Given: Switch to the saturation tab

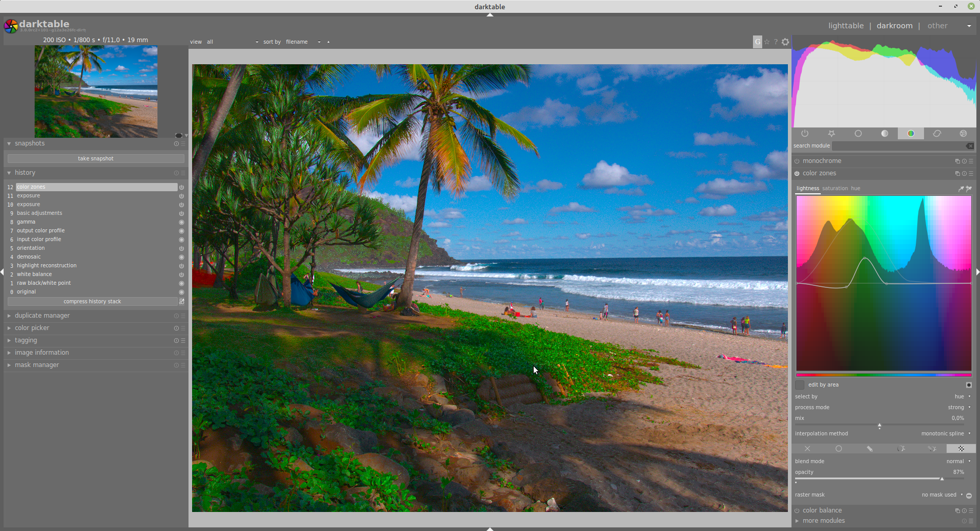Looking at the screenshot, I should point(835,189).
